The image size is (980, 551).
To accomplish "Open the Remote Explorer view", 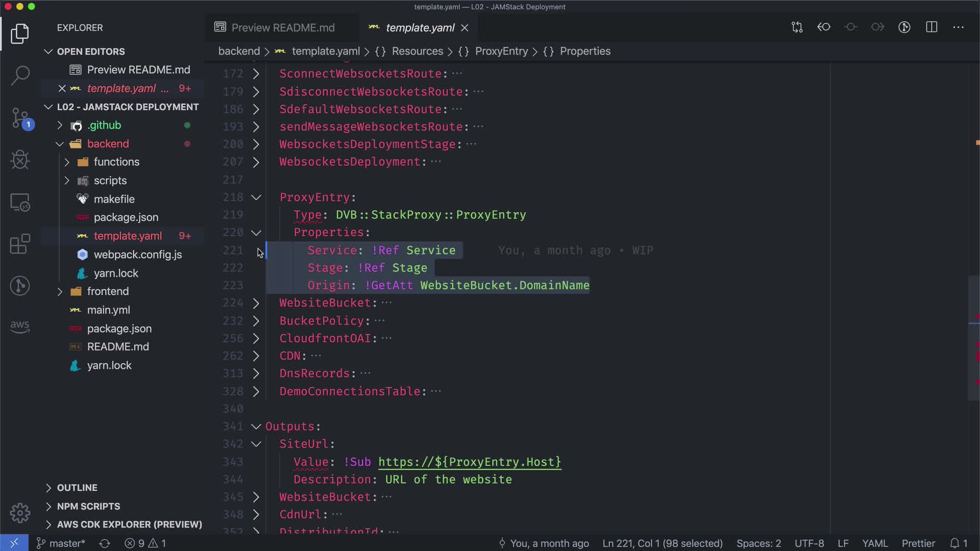I will (x=20, y=203).
